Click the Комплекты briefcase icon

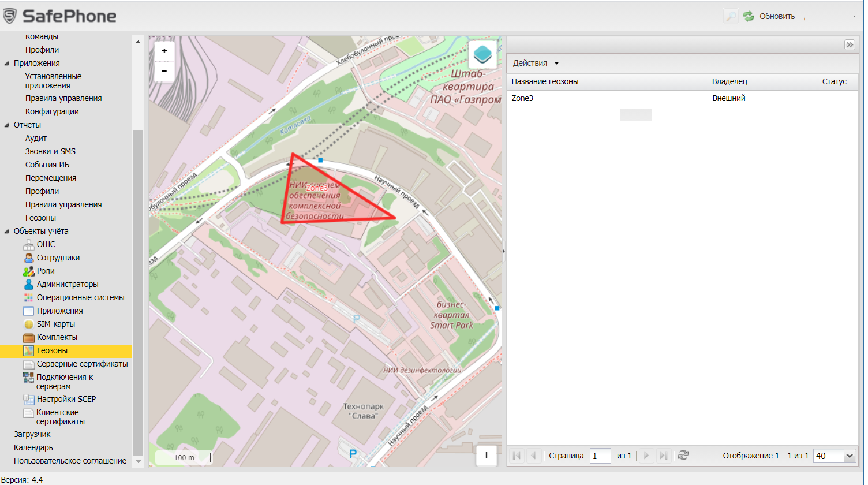coord(29,337)
